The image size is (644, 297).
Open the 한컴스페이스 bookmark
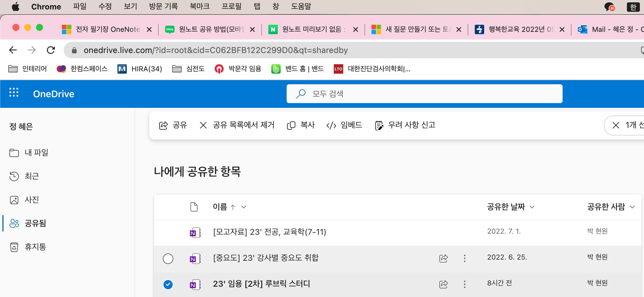click(82, 69)
